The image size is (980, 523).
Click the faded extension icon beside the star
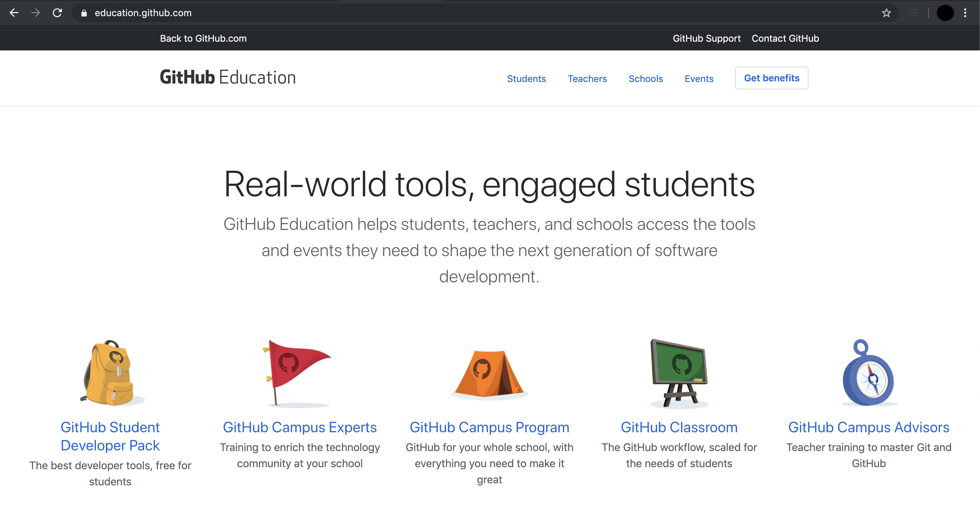tap(913, 13)
